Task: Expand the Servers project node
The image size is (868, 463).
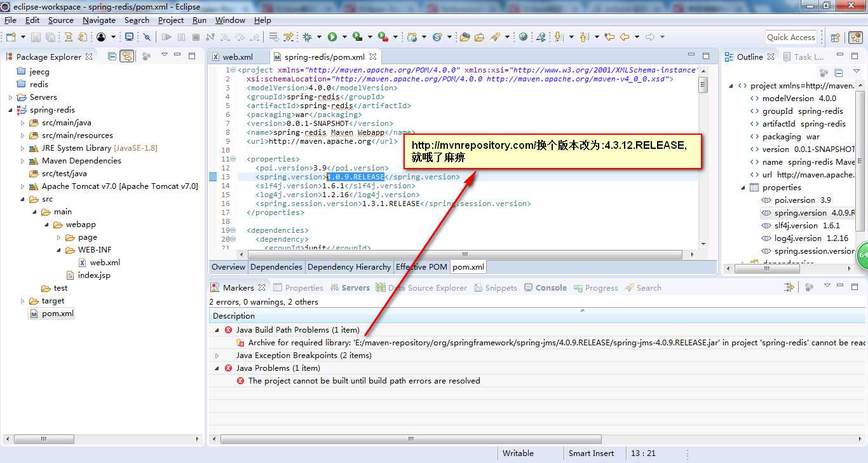Action: point(10,97)
